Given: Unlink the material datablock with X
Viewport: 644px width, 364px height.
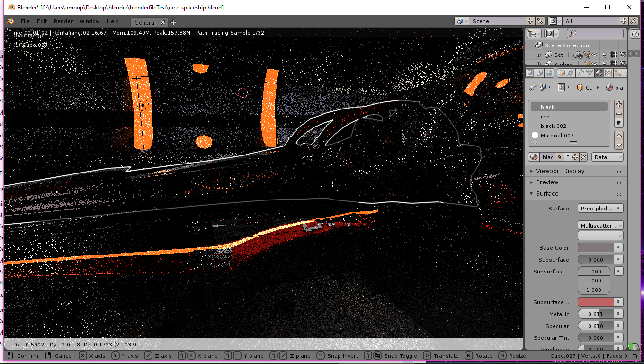Looking at the screenshot, I should [x=583, y=157].
